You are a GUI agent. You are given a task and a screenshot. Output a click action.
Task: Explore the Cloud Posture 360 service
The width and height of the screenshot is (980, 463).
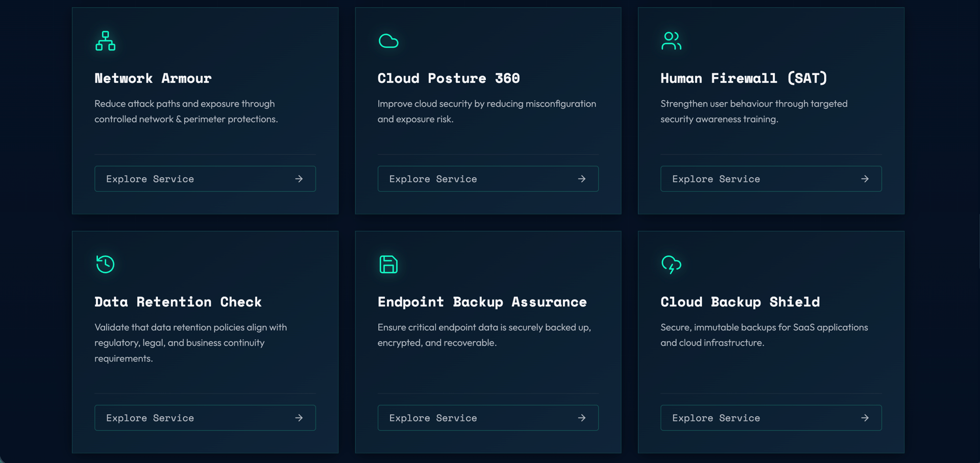[487, 179]
